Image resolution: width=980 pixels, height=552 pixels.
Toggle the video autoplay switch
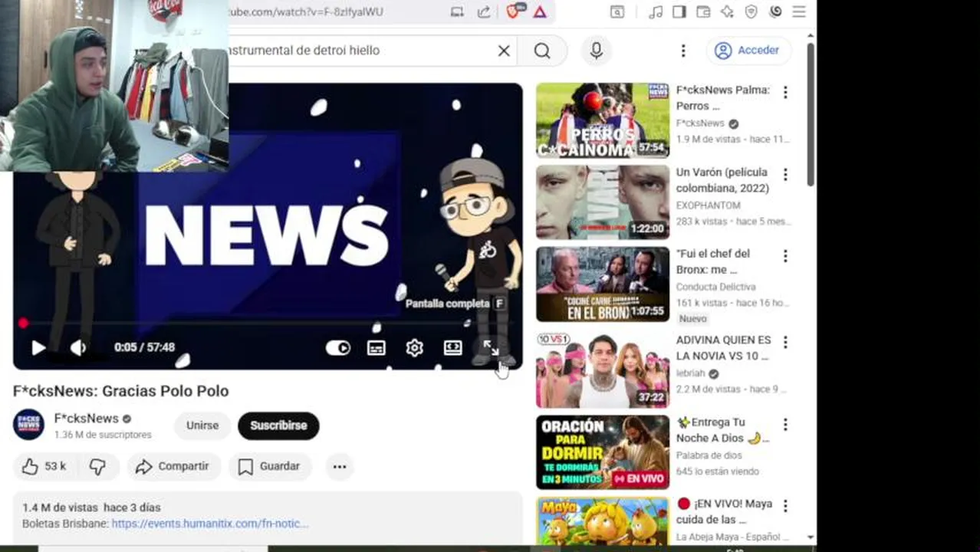pyautogui.click(x=337, y=348)
